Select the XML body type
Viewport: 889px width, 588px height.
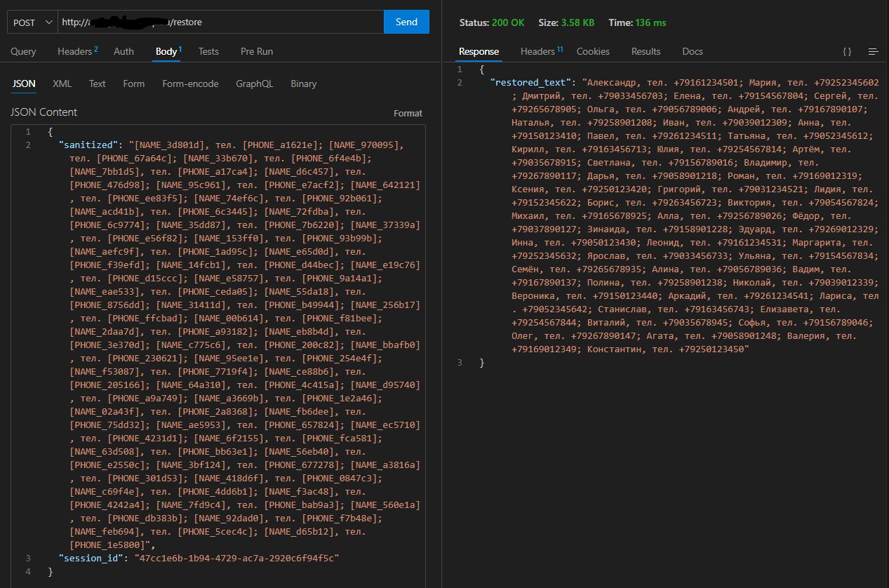point(62,84)
